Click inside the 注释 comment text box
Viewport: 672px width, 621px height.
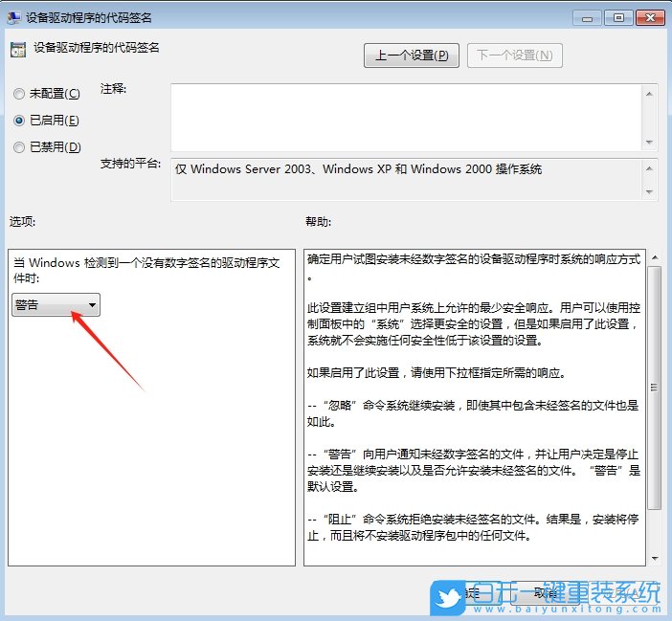pos(406,118)
